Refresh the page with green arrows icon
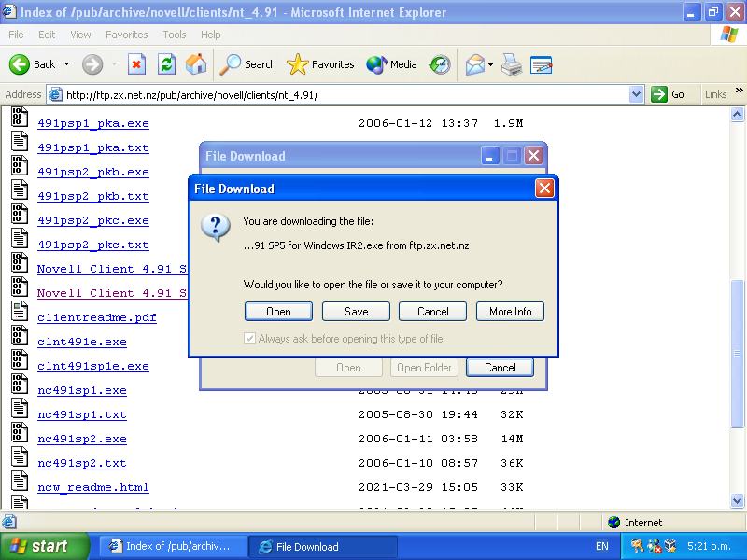This screenshot has width=747, height=560. pos(167,64)
